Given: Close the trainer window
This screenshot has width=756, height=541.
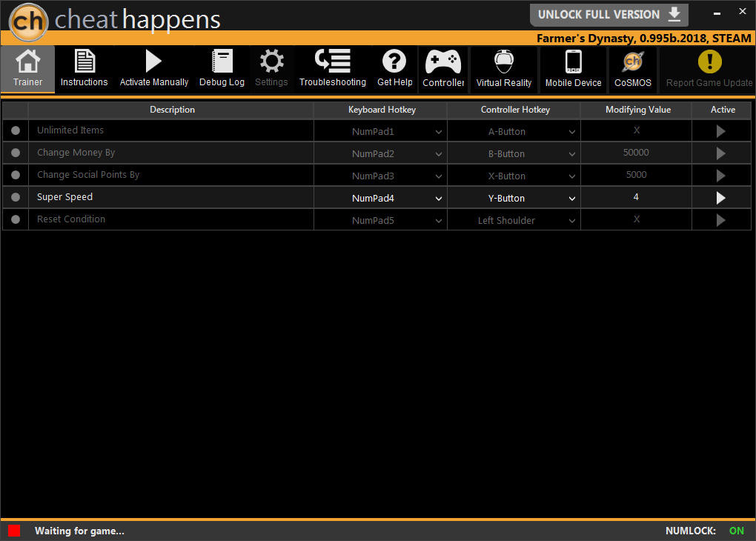Looking at the screenshot, I should coord(743,11).
